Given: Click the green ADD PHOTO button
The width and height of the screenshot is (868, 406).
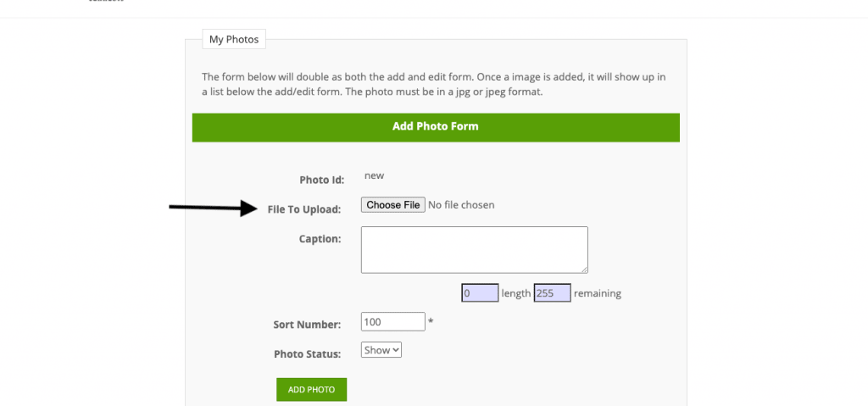Looking at the screenshot, I should tap(312, 389).
